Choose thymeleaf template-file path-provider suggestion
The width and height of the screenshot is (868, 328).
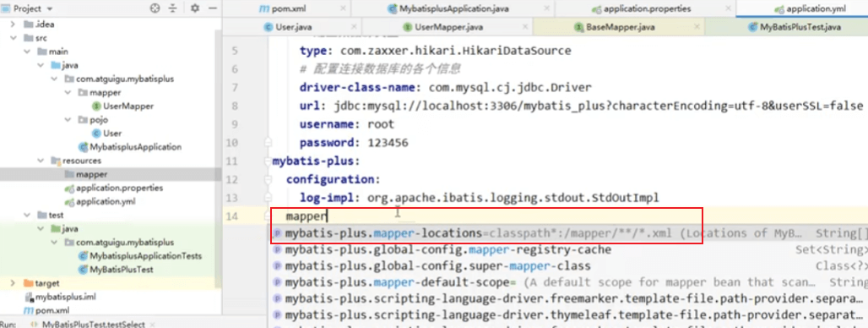pyautogui.click(x=568, y=315)
